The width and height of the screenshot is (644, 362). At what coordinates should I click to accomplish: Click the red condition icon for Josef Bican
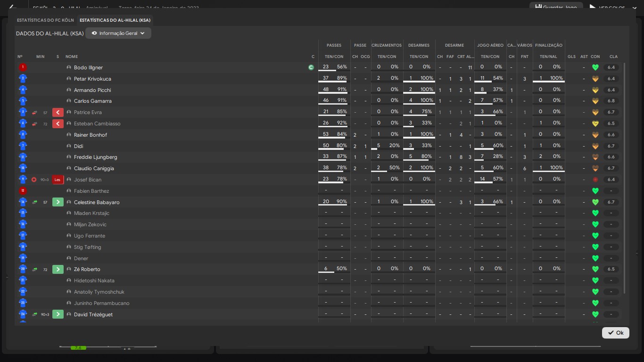point(595,180)
